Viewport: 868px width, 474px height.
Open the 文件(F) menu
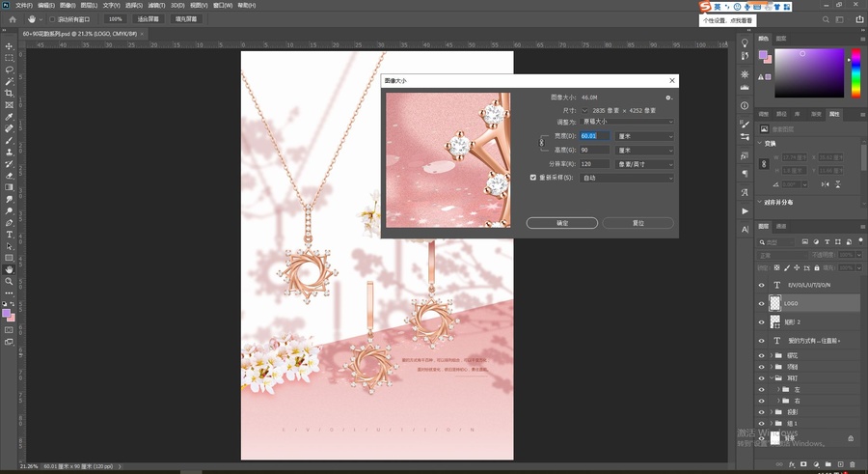coord(24,5)
